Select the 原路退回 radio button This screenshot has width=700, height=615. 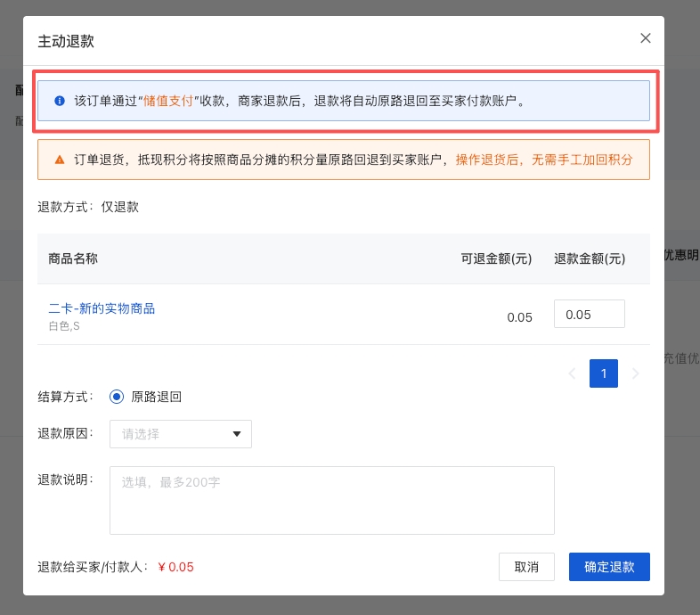pyautogui.click(x=117, y=397)
